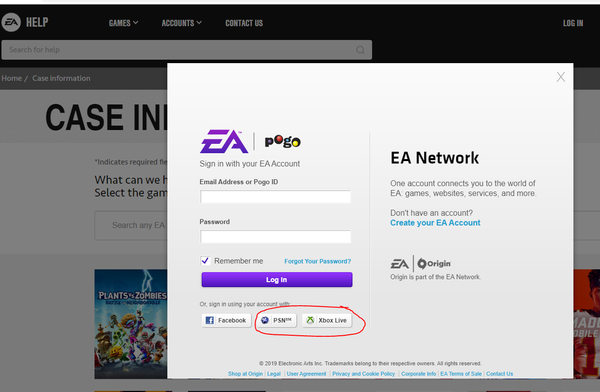Screen dimensions: 600x392
Task: Open the EA Terms of Sale link
Action: 461,374
